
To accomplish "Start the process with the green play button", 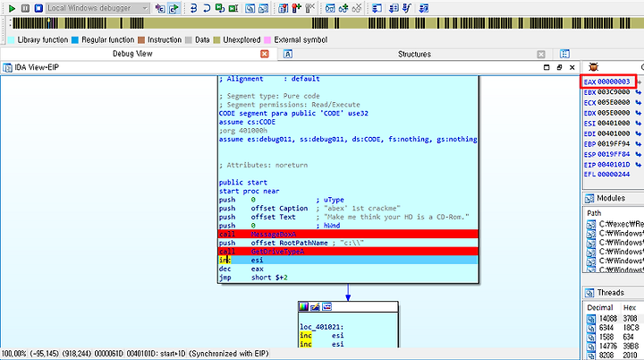I will click(x=12, y=8).
